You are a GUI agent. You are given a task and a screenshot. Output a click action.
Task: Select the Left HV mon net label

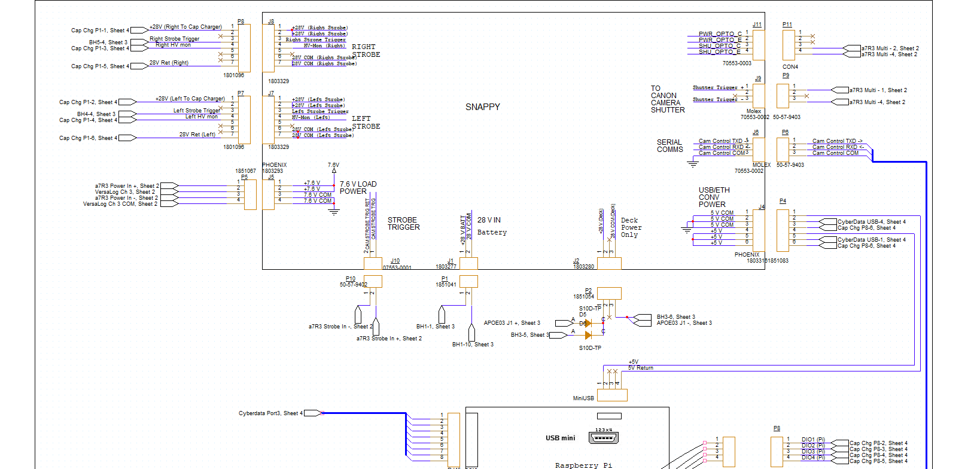pyautogui.click(x=202, y=117)
